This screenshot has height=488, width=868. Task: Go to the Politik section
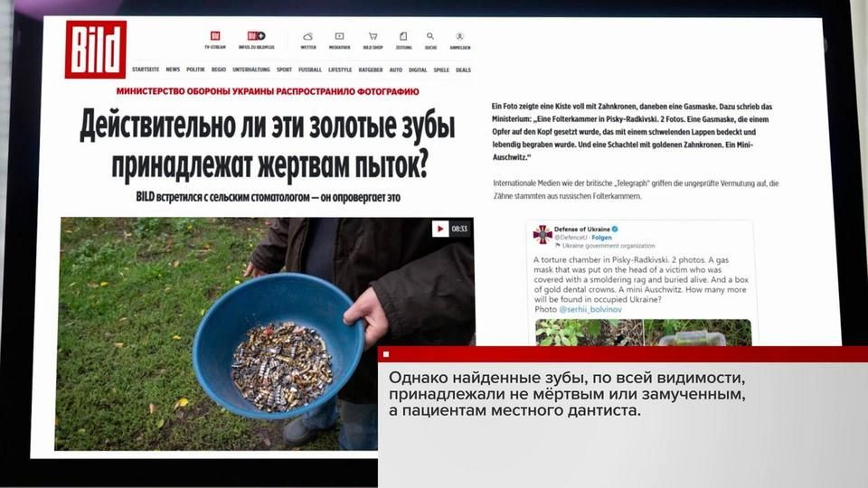194,70
